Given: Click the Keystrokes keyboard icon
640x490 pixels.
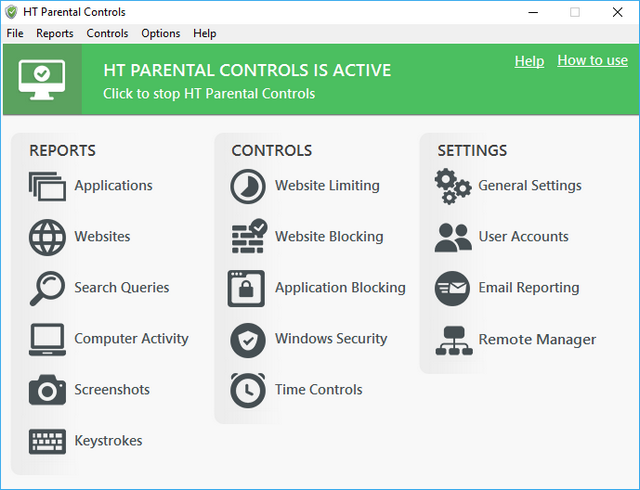Looking at the screenshot, I should tap(47, 441).
